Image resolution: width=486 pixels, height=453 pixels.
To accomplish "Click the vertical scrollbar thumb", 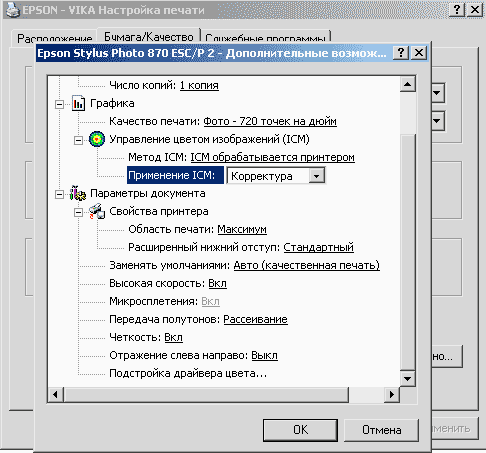I will [407, 253].
